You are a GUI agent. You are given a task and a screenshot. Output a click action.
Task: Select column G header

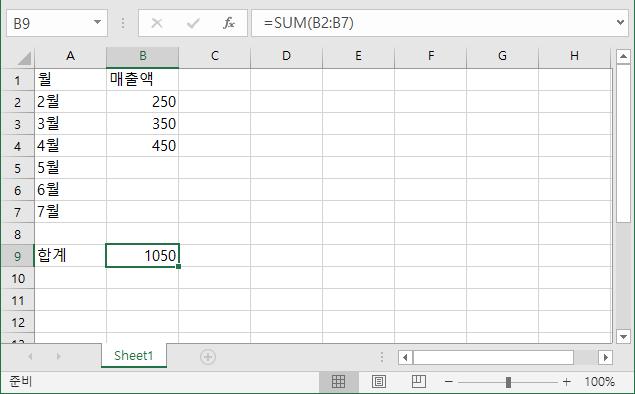(503, 56)
